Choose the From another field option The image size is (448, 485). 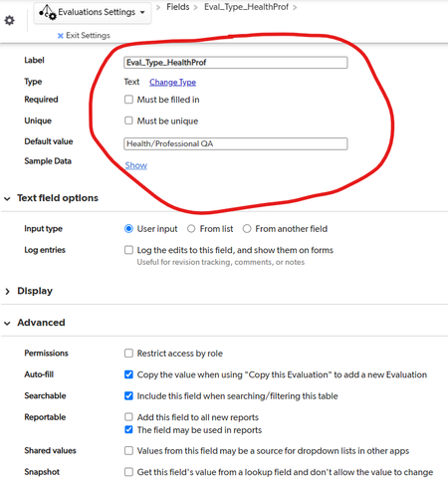coord(247,229)
